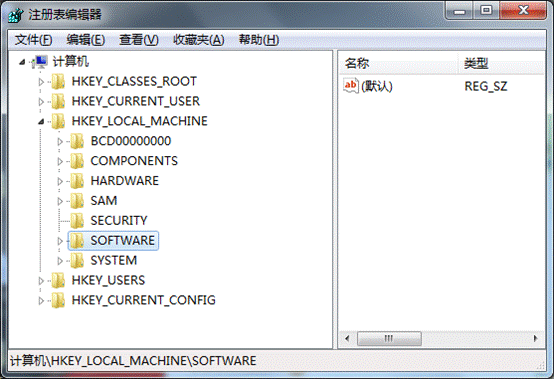This screenshot has width=554, height=379.
Task: Select the SYSTEM key label
Action: coord(114,260)
